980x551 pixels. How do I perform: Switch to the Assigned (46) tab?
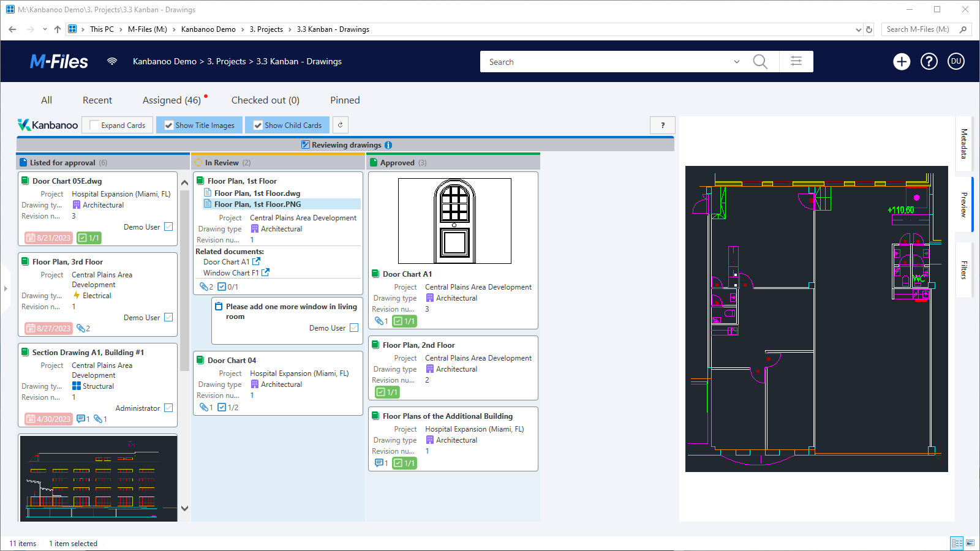(171, 100)
